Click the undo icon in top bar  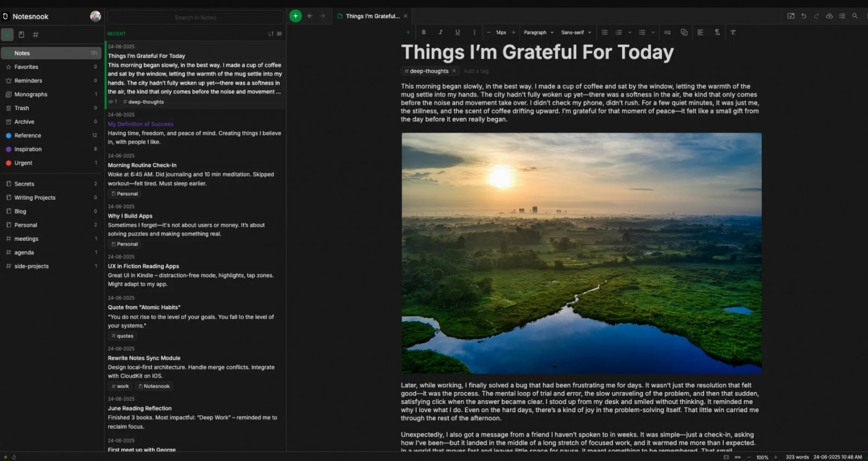click(x=803, y=16)
